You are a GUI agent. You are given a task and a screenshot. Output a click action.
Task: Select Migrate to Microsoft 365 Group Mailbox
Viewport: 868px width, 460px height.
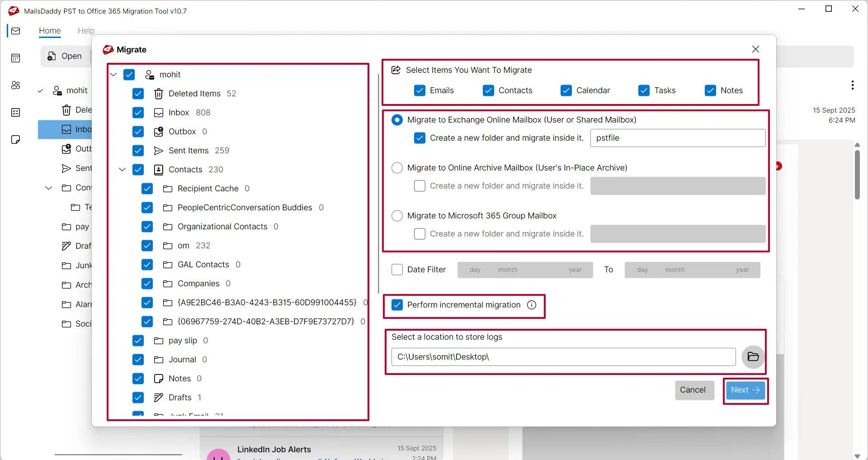tap(397, 216)
